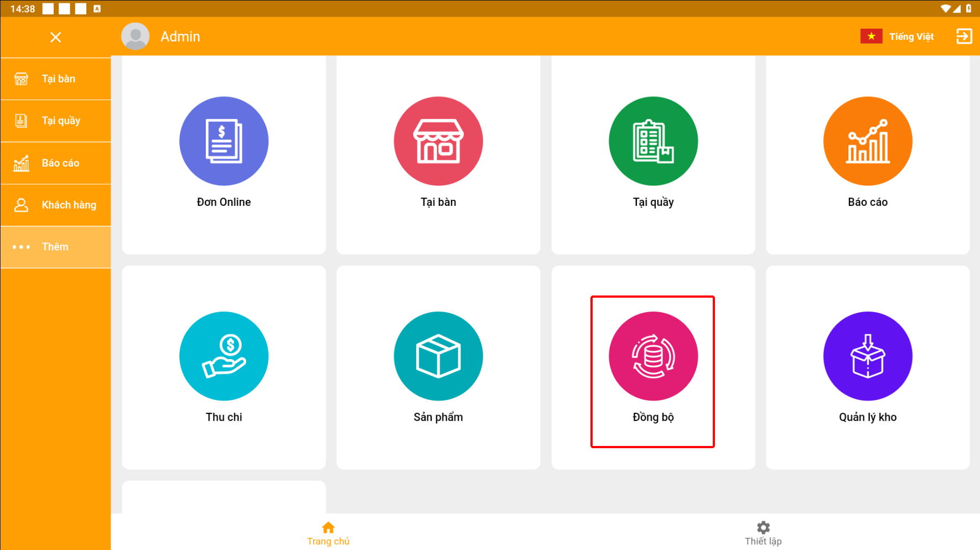The width and height of the screenshot is (980, 550).
Task: Select Tại bàn in the sidebar
Action: [x=55, y=79]
